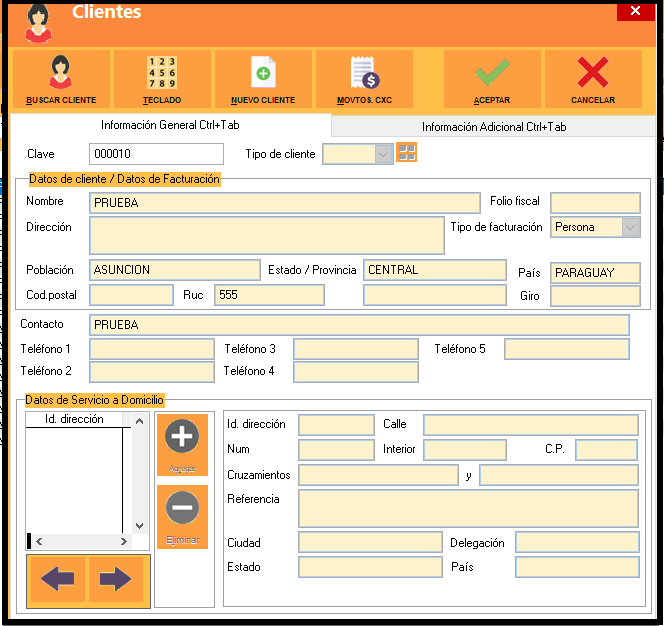Viewport: 664px width, 626px height.
Task: Create a record with Nuevo Cliente
Action: [x=263, y=79]
